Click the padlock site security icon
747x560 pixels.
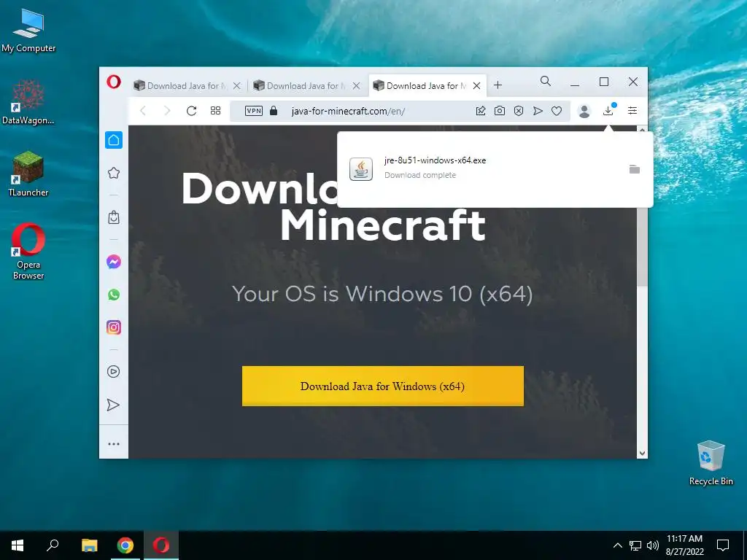274,111
